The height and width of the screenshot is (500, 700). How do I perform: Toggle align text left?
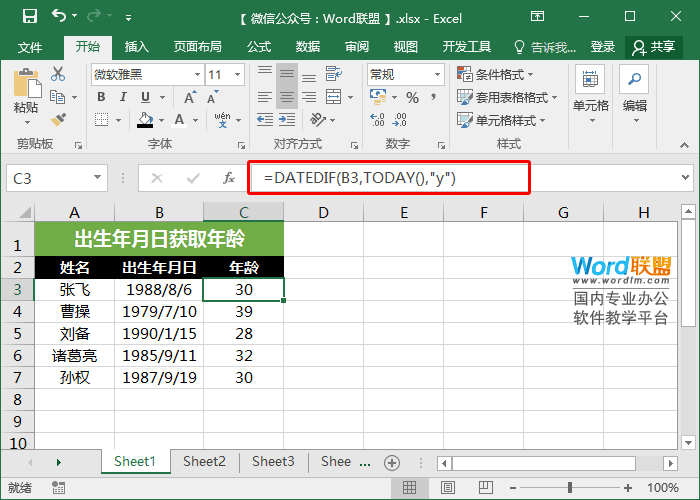[x=265, y=97]
